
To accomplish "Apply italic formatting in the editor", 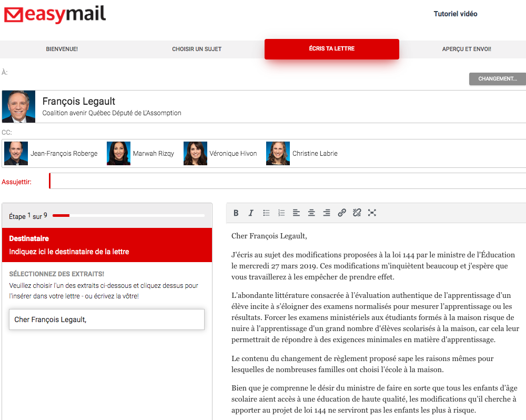I will coord(251,213).
